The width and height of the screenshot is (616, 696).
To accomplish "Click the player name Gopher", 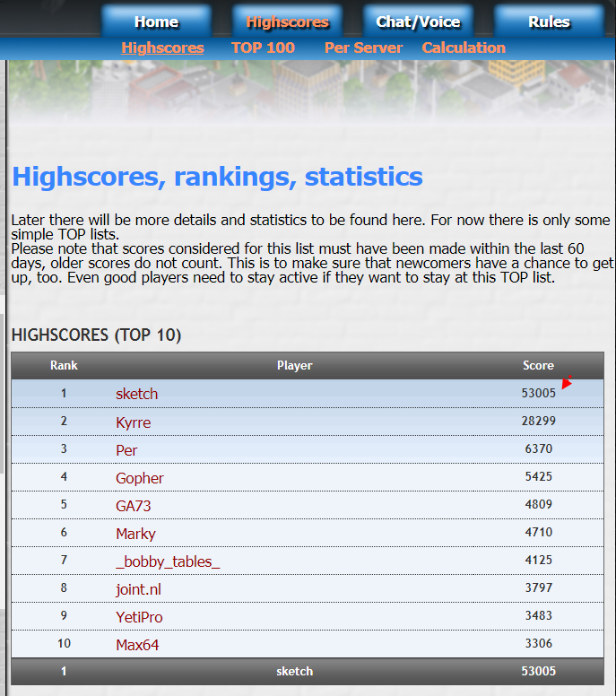I will coord(140,478).
